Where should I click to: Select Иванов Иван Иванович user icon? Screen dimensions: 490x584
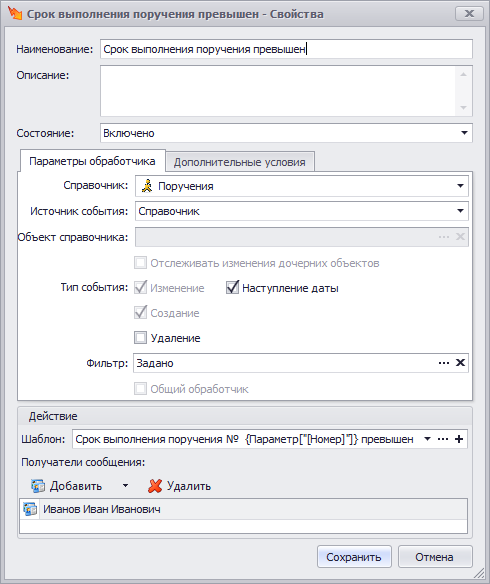(x=30, y=509)
